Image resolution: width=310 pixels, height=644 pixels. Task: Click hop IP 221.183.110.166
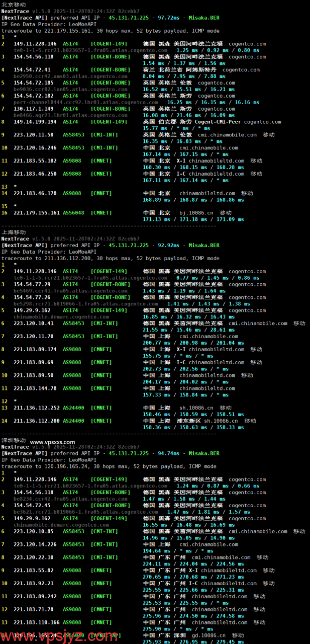tap(37, 622)
